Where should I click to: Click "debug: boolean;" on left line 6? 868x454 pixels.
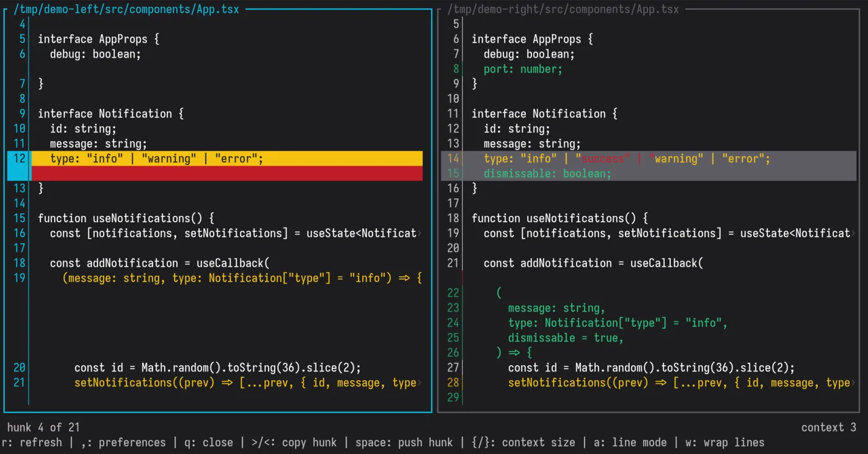[95, 54]
